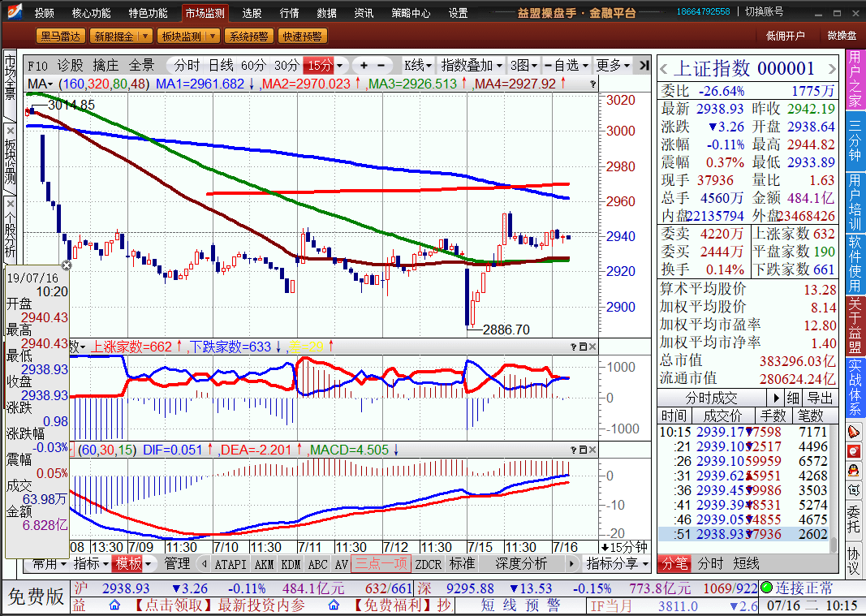Close the floating 19/07/16 price info panel
Image resolution: width=866 pixels, height=616 pixels.
tap(67, 265)
